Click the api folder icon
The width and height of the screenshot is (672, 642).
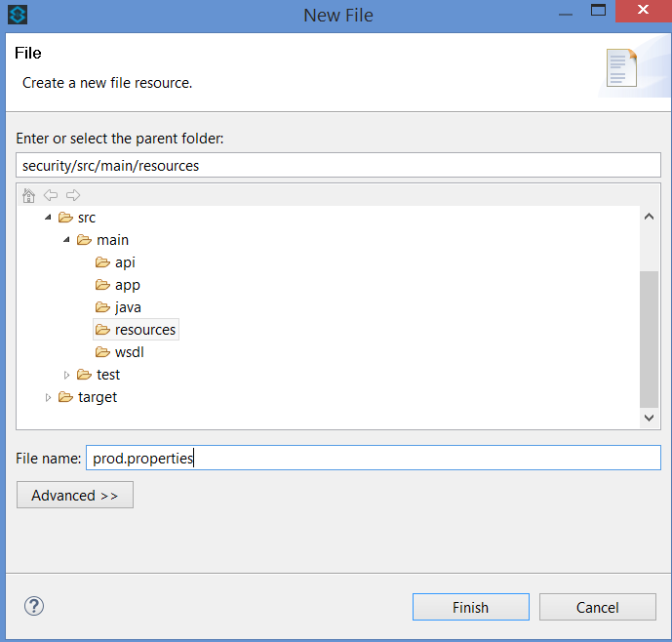pos(102,262)
